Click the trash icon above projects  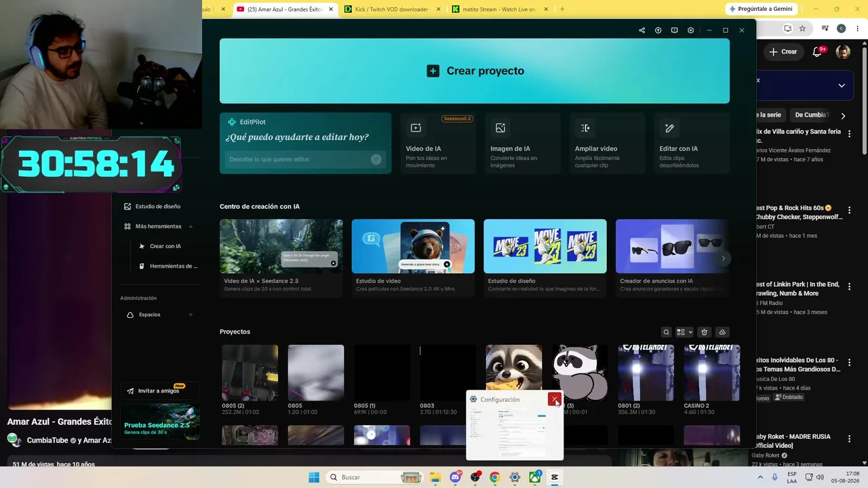(704, 332)
